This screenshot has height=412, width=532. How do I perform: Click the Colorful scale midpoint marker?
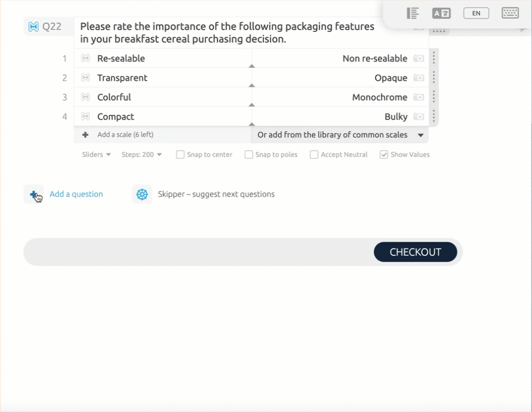(x=252, y=104)
